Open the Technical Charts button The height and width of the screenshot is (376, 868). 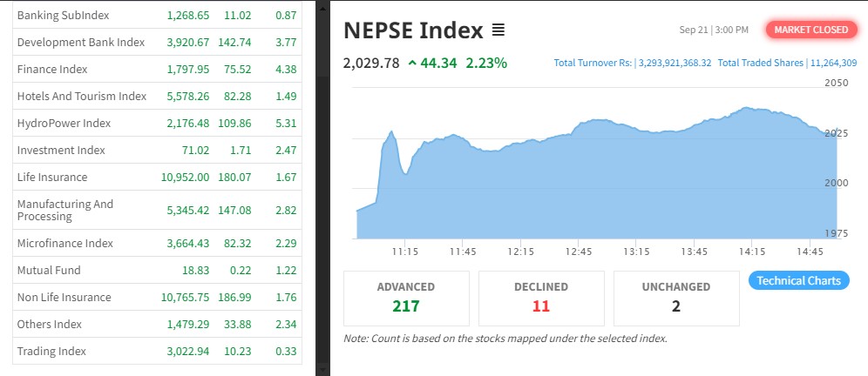(x=798, y=280)
